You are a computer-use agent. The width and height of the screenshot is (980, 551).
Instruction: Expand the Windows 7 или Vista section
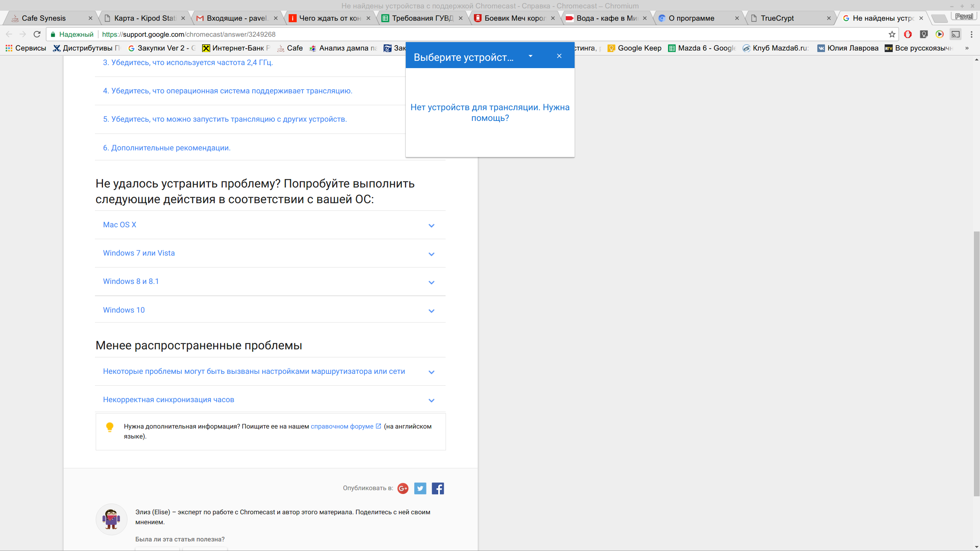pos(270,253)
